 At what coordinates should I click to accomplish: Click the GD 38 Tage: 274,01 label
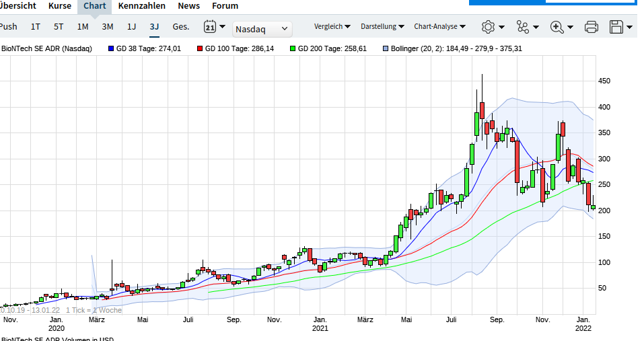point(149,48)
